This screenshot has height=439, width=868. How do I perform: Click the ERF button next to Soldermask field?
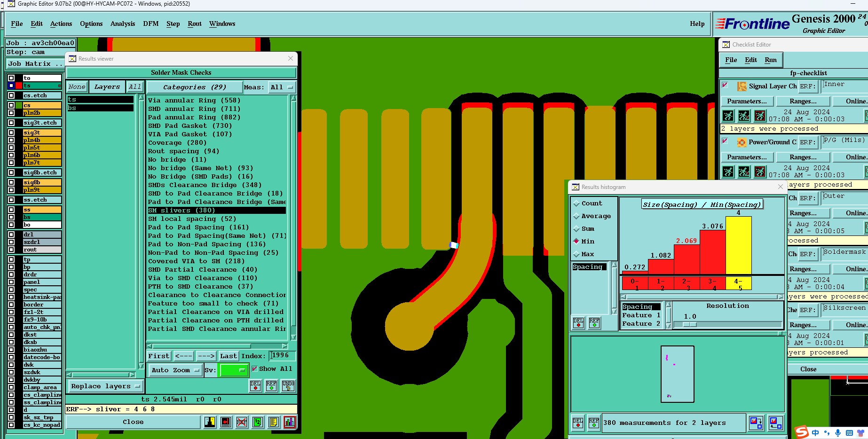click(x=807, y=254)
